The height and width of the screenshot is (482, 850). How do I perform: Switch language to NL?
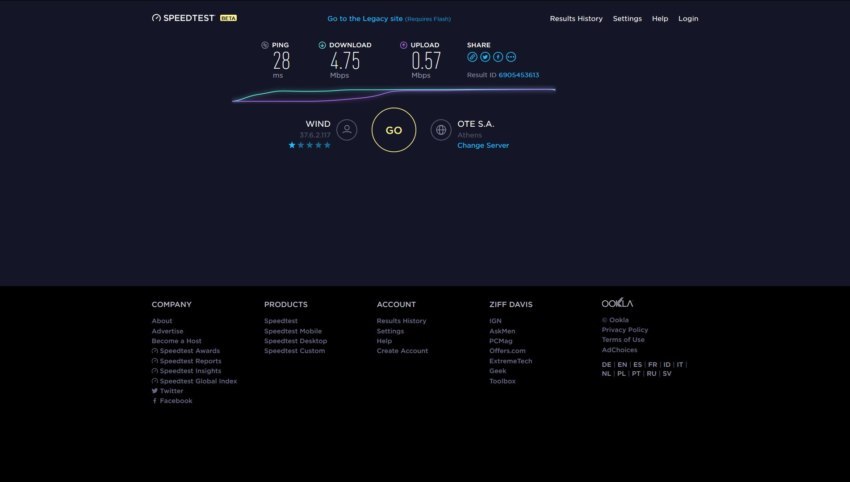(606, 374)
